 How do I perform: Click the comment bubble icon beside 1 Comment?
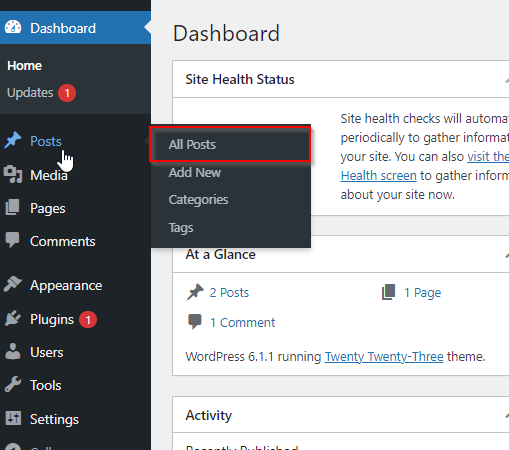pos(195,322)
